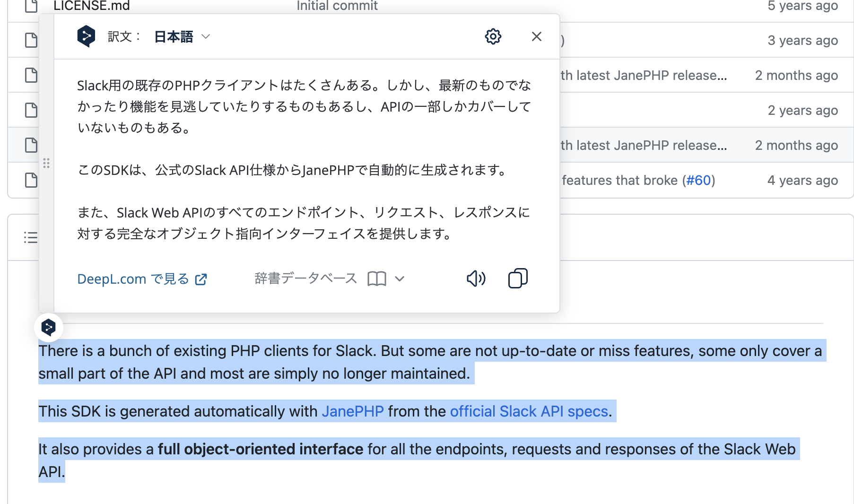Click the "3 years ago" timestamp

(x=802, y=40)
